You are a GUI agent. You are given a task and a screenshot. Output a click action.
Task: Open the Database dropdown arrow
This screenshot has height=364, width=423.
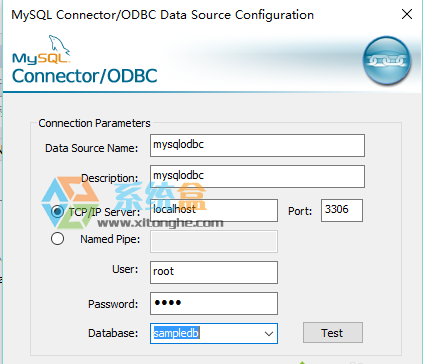[269, 333]
